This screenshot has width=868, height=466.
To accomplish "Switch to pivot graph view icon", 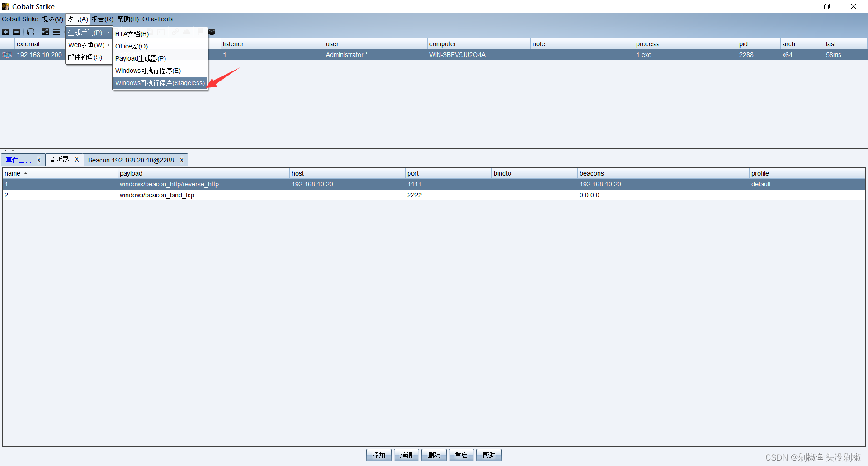I will click(45, 32).
